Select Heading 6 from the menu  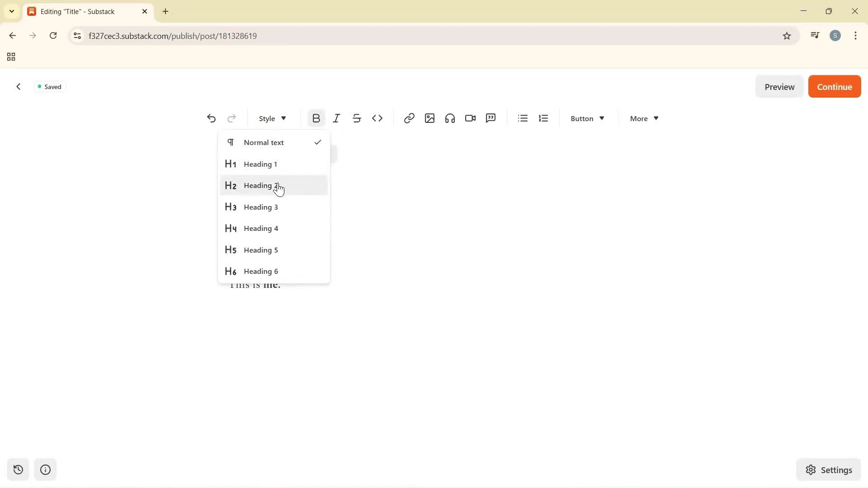tap(261, 271)
